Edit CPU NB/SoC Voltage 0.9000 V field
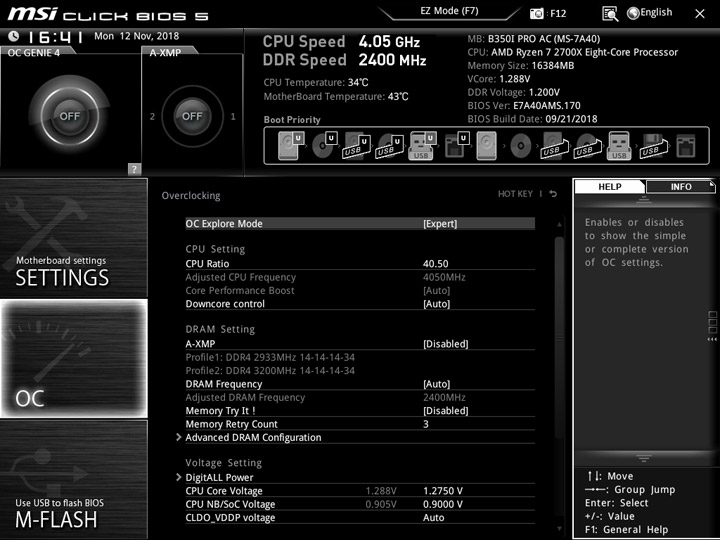Screen dimensions: 720x540 click(443, 504)
